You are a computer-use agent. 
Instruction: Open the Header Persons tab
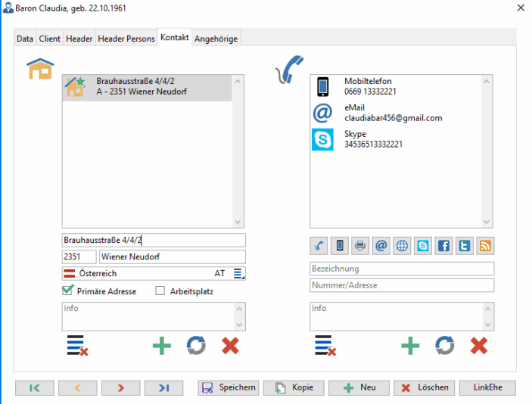[x=126, y=39]
